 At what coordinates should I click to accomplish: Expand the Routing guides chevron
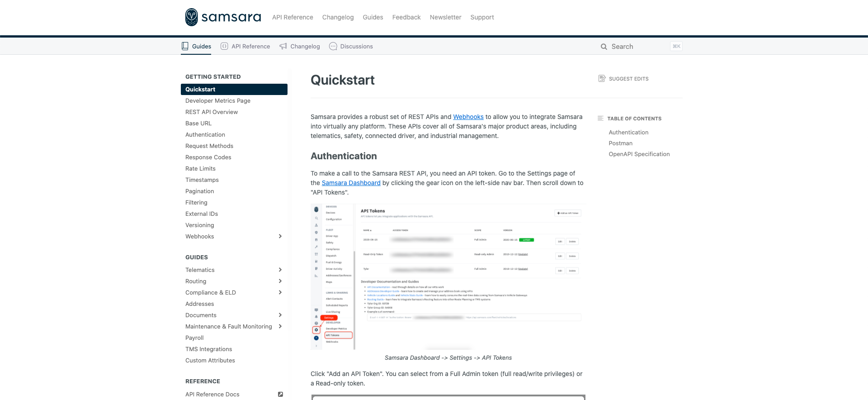[x=280, y=281]
